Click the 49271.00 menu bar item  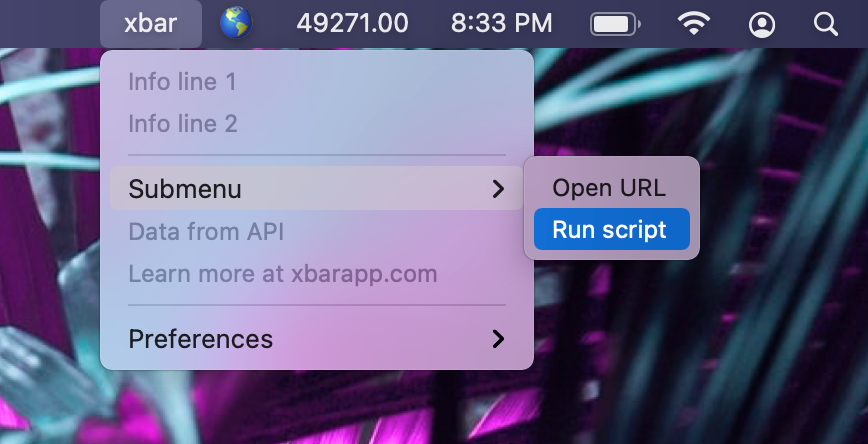[x=352, y=23]
